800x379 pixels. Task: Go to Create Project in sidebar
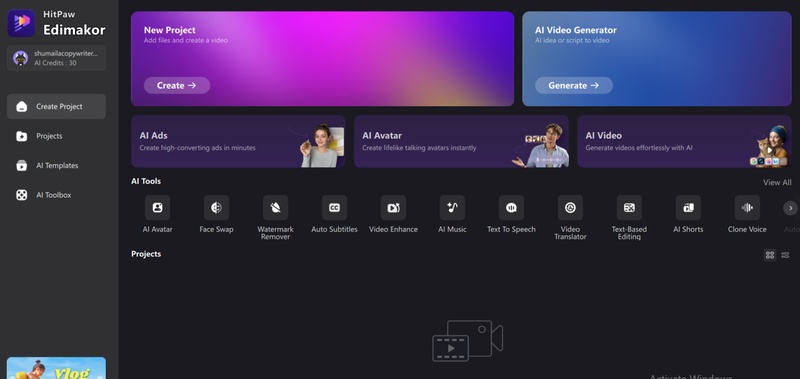[x=56, y=107]
